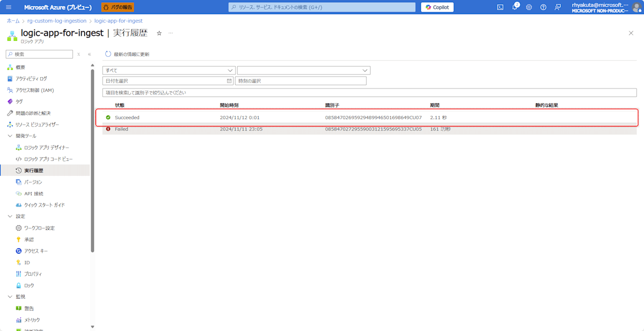
Task: Favorite this page with the star icon
Action: 159,33
